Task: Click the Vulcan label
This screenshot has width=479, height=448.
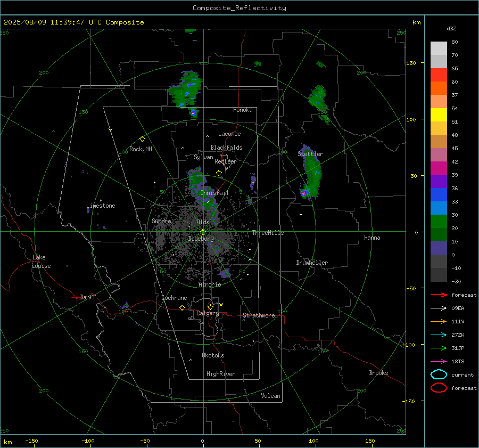Action: (270, 396)
